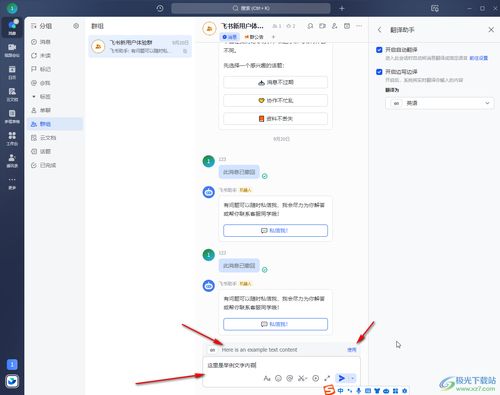
Task: Click 前往设置 link
Action: (x=479, y=58)
